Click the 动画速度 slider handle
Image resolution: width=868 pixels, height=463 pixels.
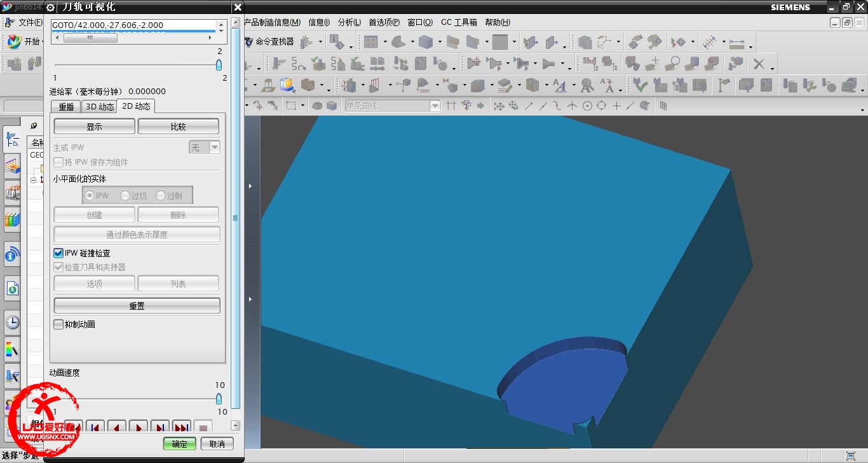(x=219, y=399)
